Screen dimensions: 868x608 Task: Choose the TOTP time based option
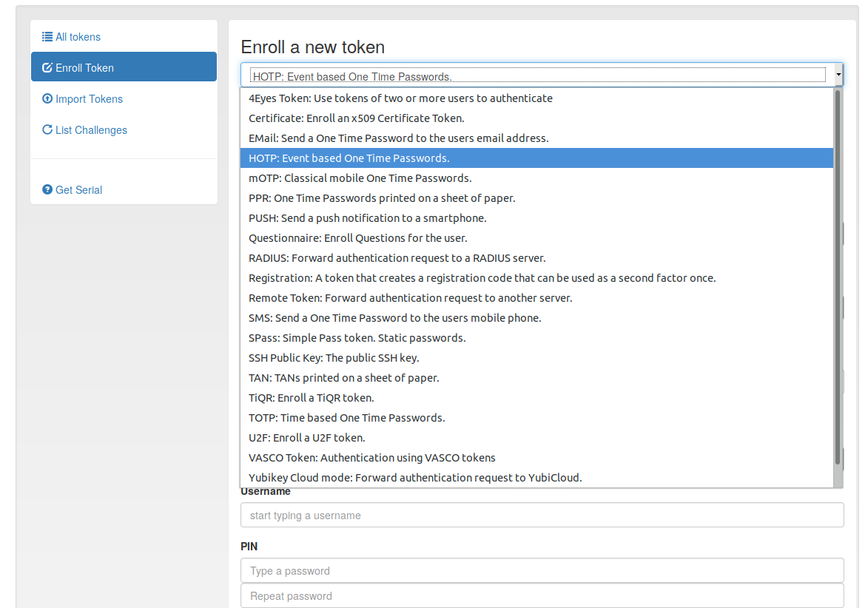(537, 417)
